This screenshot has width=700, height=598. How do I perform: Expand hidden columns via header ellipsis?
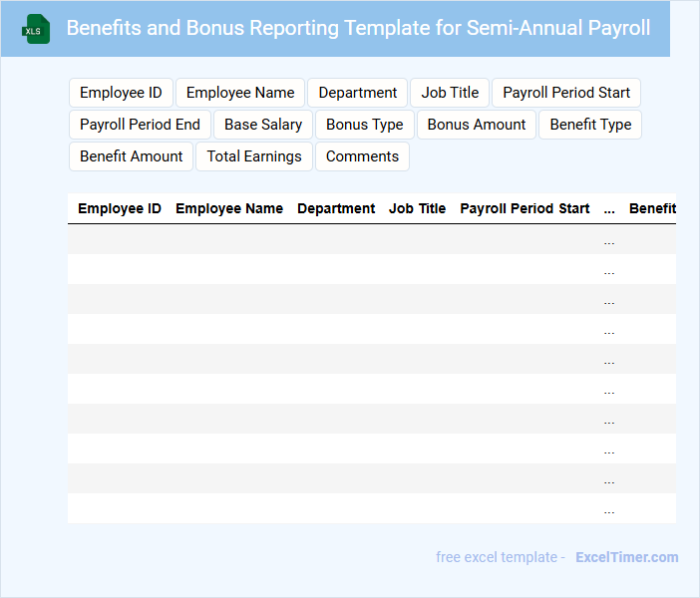[x=609, y=209]
